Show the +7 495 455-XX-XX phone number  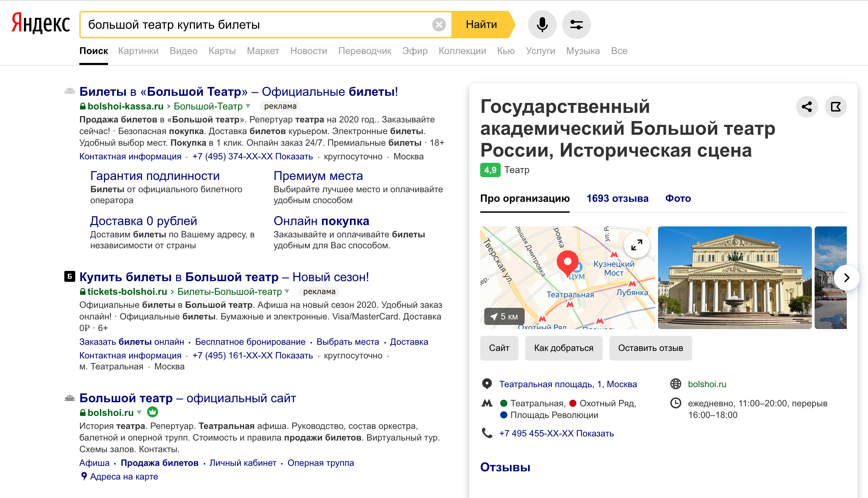pos(556,433)
